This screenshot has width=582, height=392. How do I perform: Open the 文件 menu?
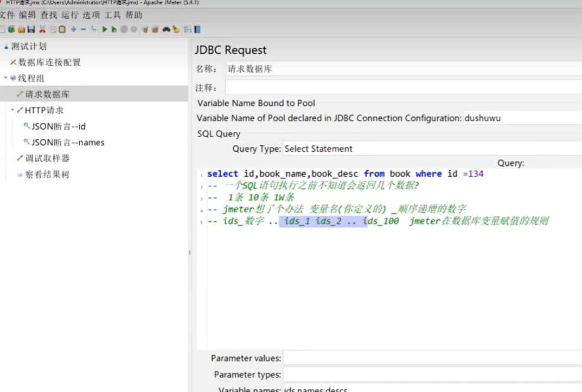(x=8, y=15)
